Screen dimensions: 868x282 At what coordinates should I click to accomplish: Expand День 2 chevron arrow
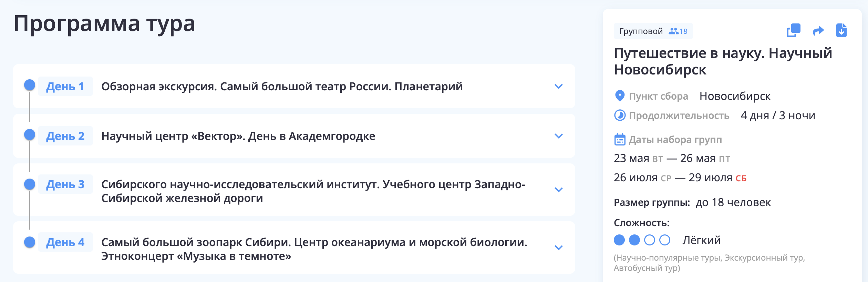pos(559,136)
